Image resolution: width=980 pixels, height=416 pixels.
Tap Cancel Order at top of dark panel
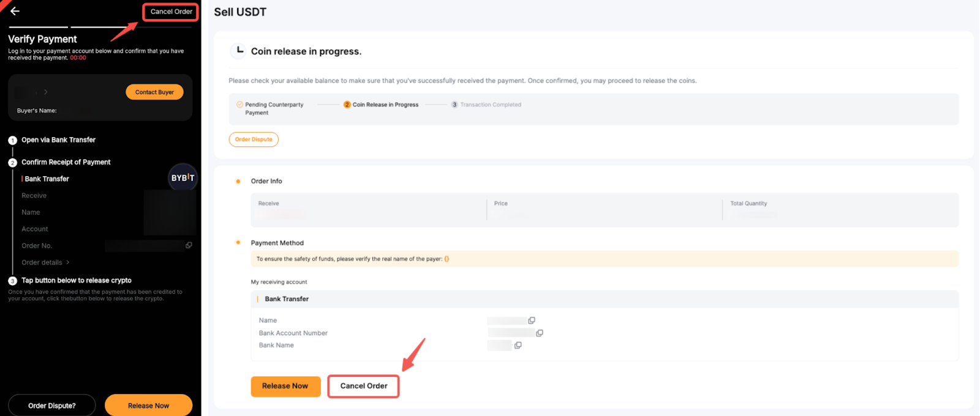pos(171,12)
